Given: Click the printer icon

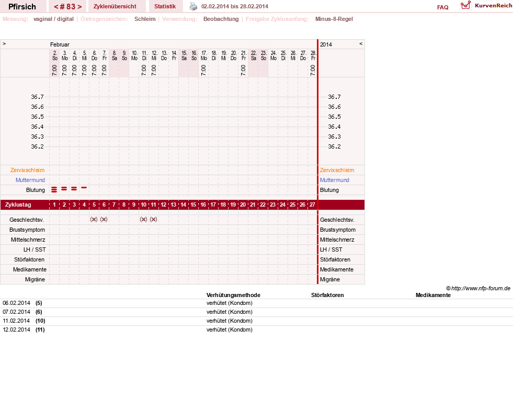Looking at the screenshot, I should click(x=193, y=6).
